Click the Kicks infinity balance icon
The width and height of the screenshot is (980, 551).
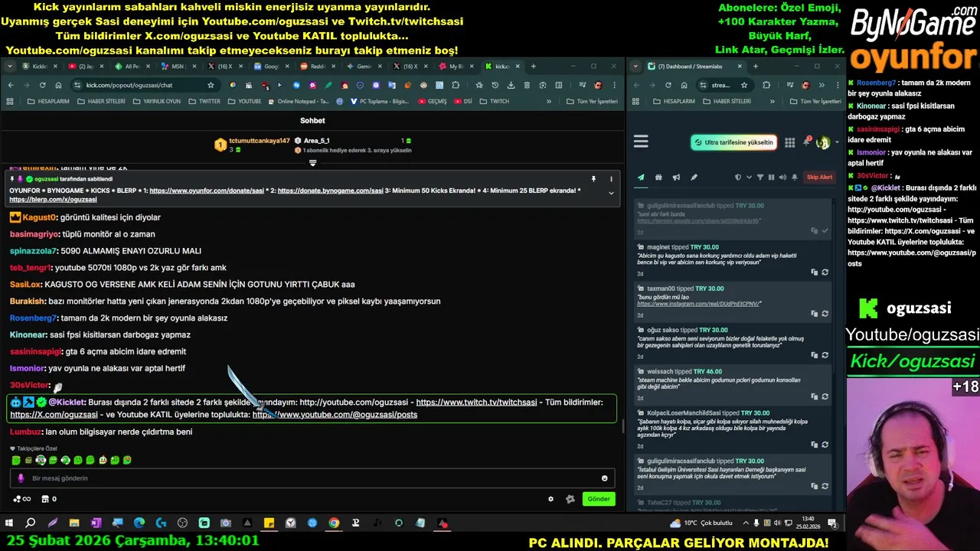pos(21,499)
